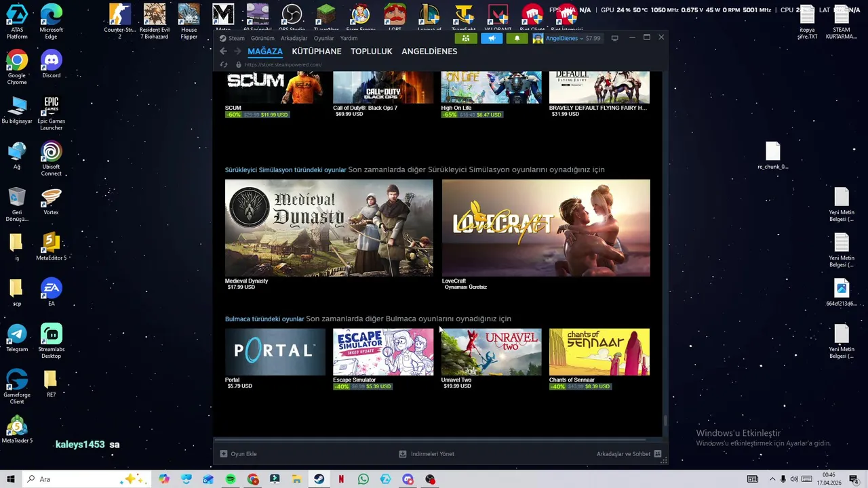868x488 pixels.
Task: Select the MetaTrader 5 desktop icon
Action: click(x=17, y=430)
